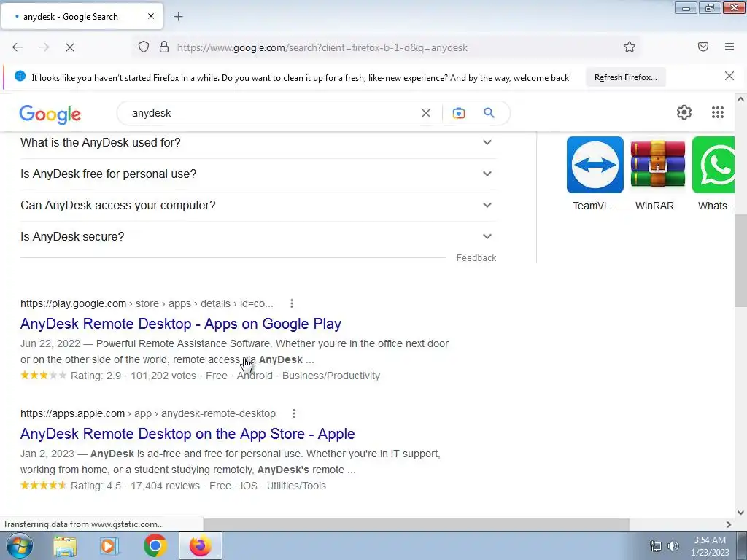
Task: Save page to Pocket
Action: (703, 47)
